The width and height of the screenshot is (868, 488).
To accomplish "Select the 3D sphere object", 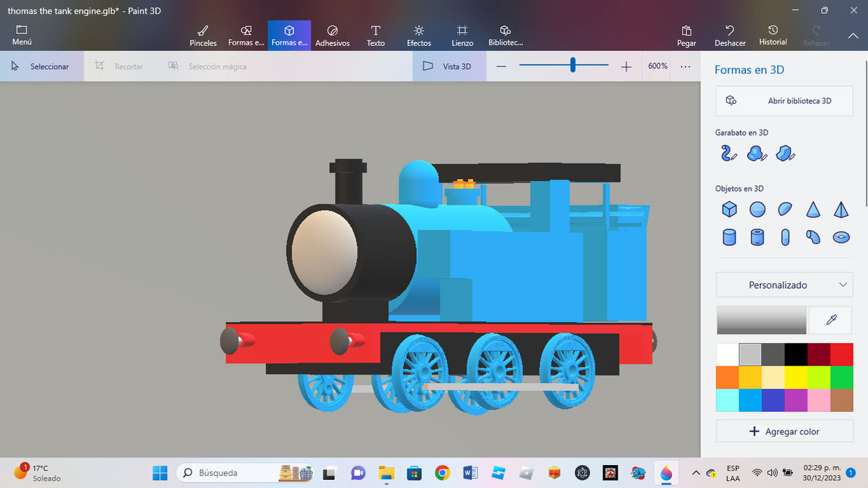I will pyautogui.click(x=757, y=209).
